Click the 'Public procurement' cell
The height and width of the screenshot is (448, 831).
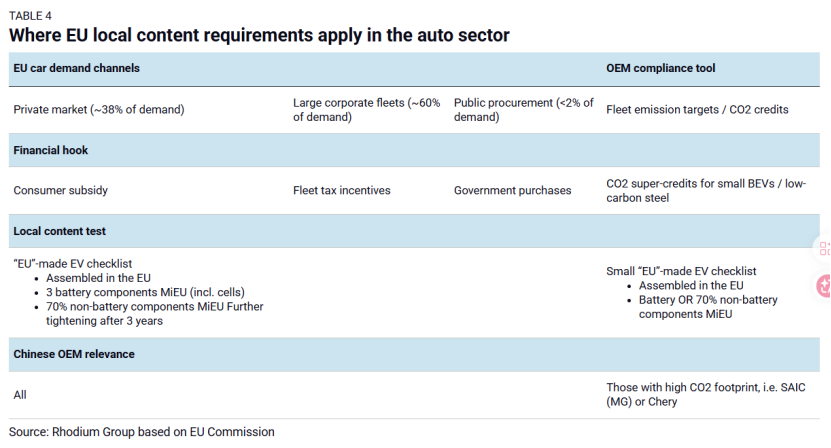pos(523,109)
